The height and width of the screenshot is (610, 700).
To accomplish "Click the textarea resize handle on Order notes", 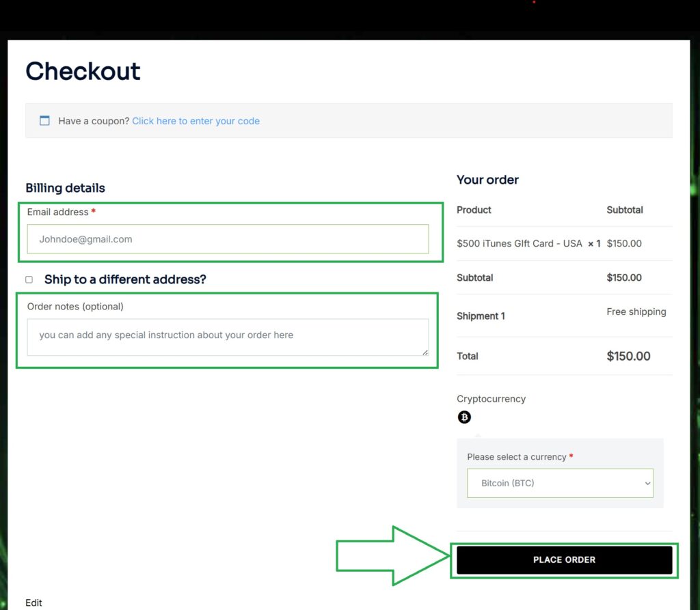I will 425,352.
